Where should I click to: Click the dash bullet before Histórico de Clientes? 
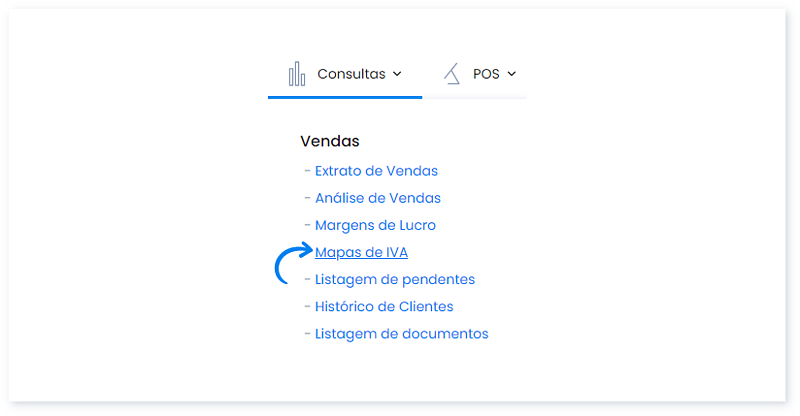307,306
